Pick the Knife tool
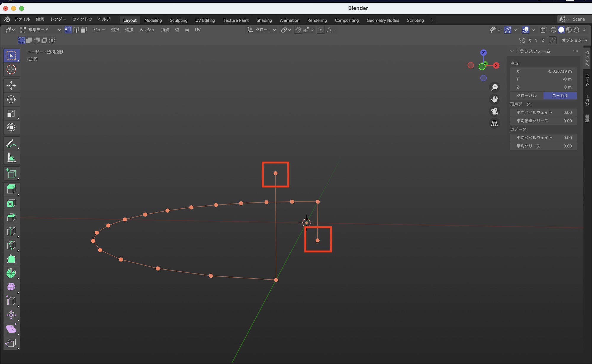 click(11, 245)
